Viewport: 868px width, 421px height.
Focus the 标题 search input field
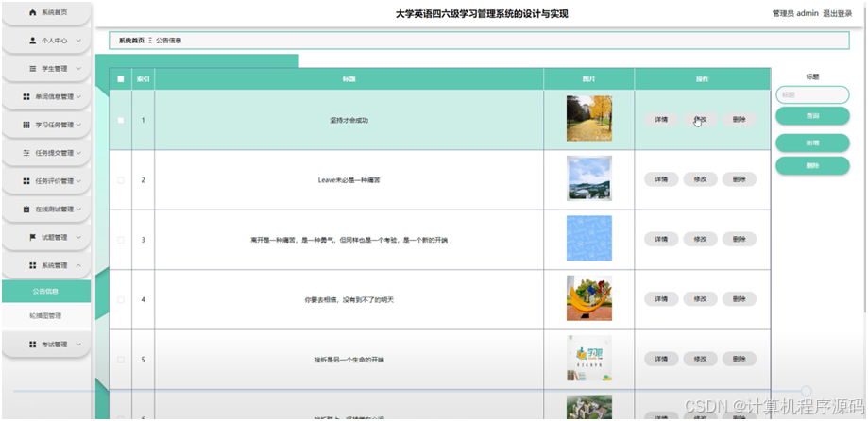812,94
